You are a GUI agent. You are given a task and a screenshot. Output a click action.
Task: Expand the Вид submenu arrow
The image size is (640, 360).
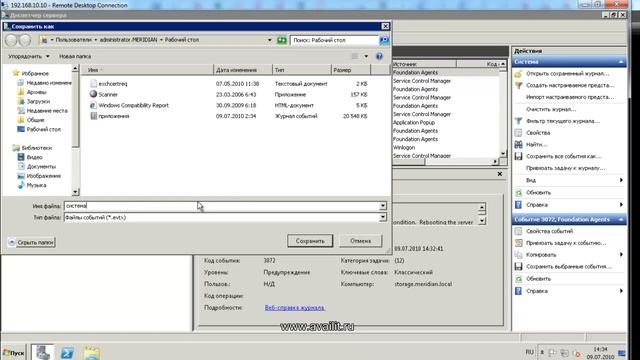pos(621,180)
